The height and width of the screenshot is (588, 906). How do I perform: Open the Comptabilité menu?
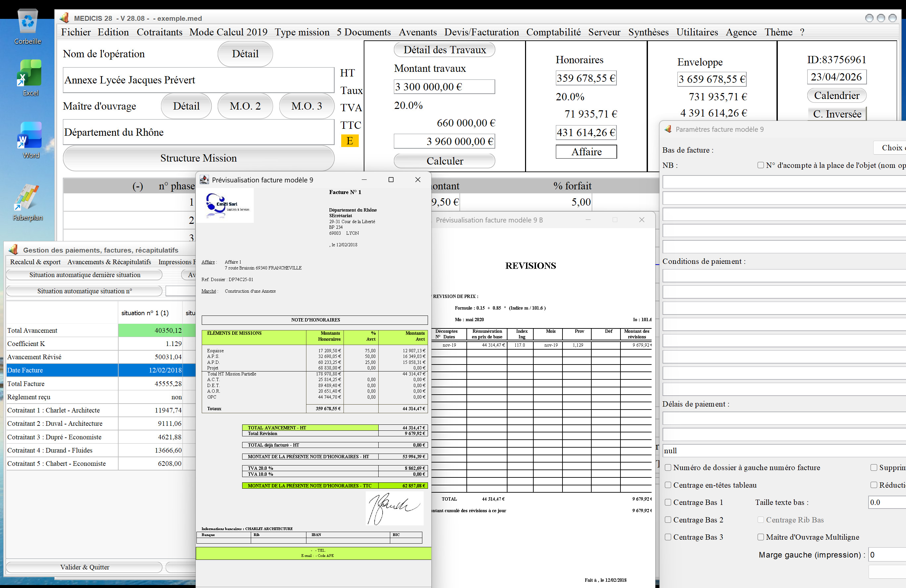[553, 32]
